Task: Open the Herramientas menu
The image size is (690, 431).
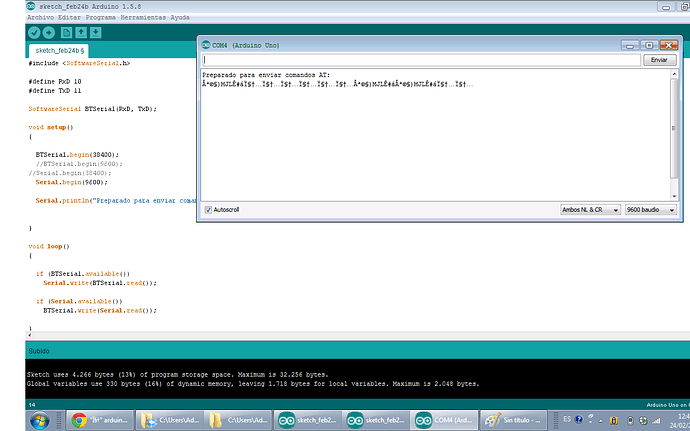Action: (x=143, y=18)
